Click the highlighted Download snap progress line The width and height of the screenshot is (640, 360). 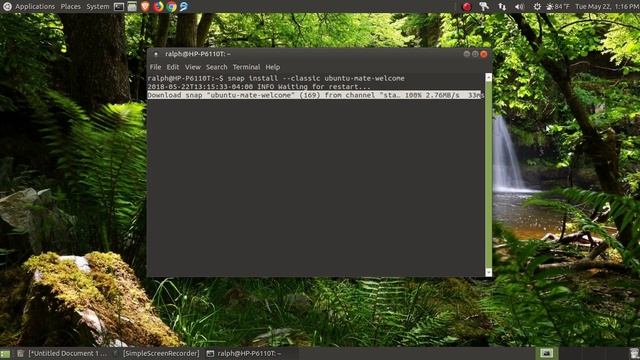tap(315, 95)
